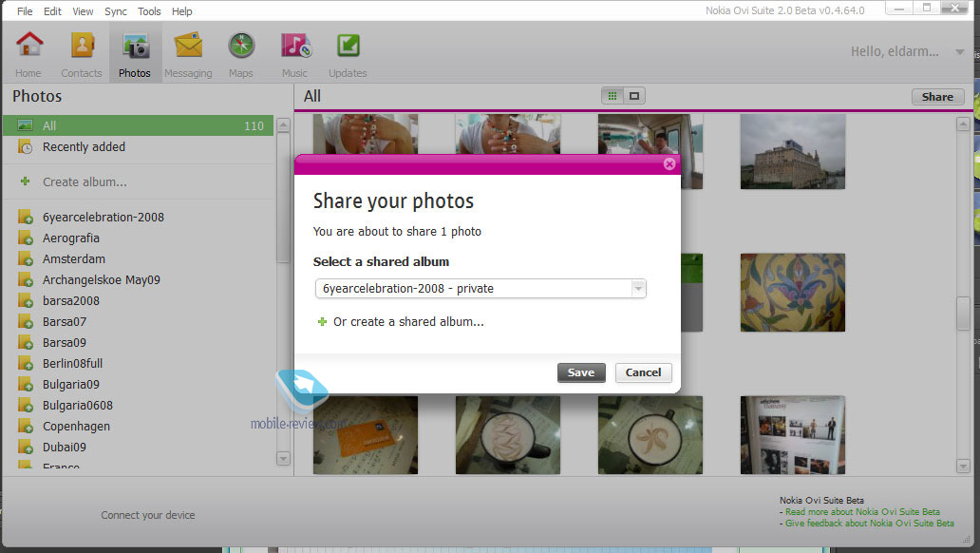
Task: Cancel the share photos dialog
Action: [x=643, y=372]
